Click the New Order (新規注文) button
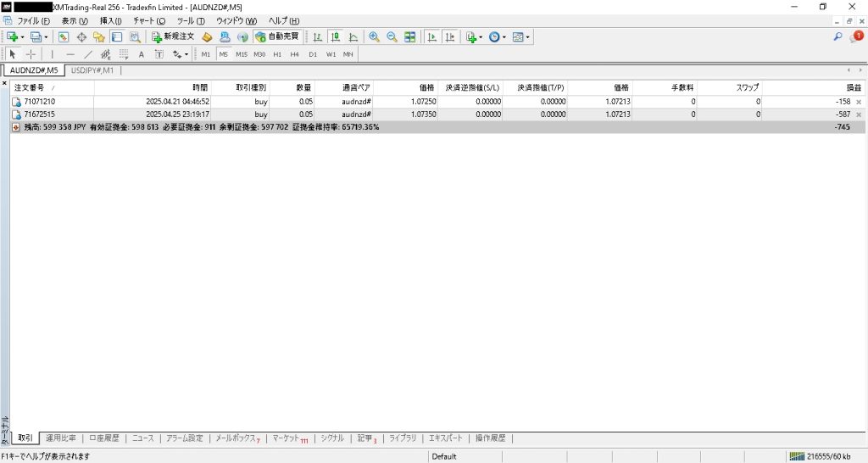Image resolution: width=868 pixels, height=463 pixels. click(173, 37)
